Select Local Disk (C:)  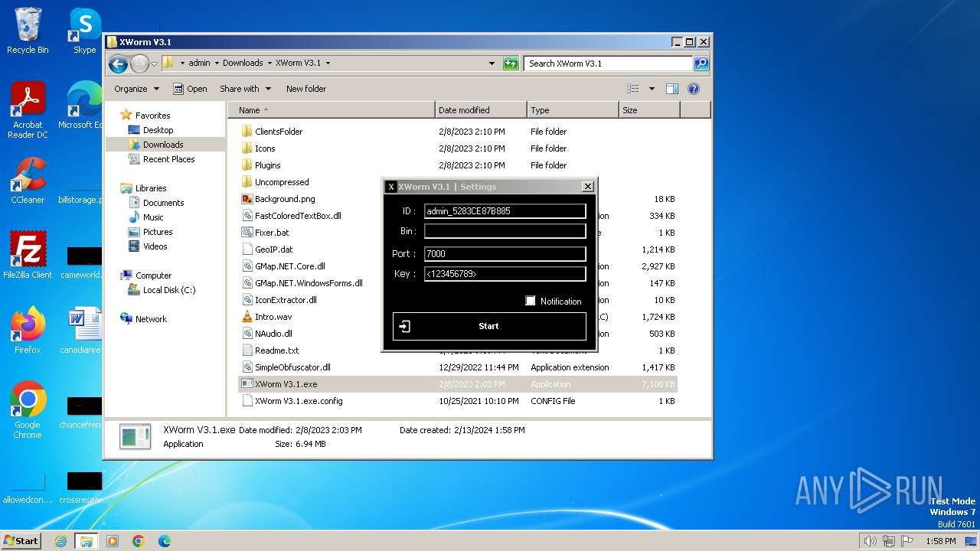(169, 290)
